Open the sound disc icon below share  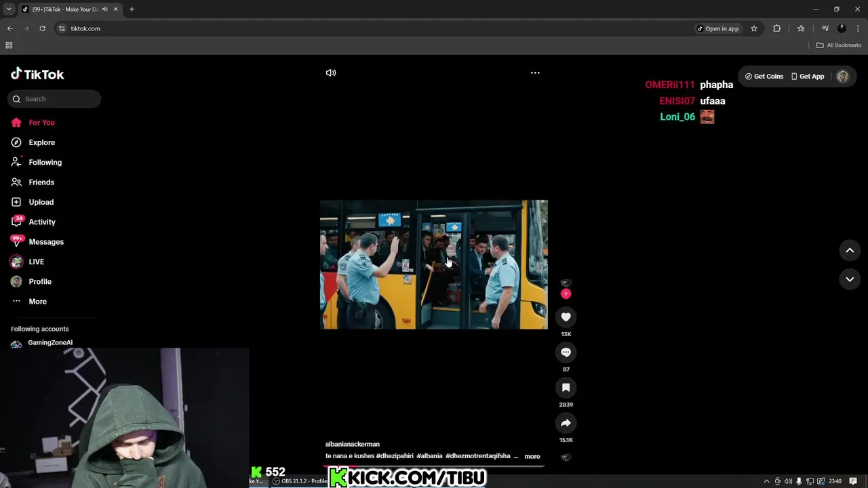[566, 457]
